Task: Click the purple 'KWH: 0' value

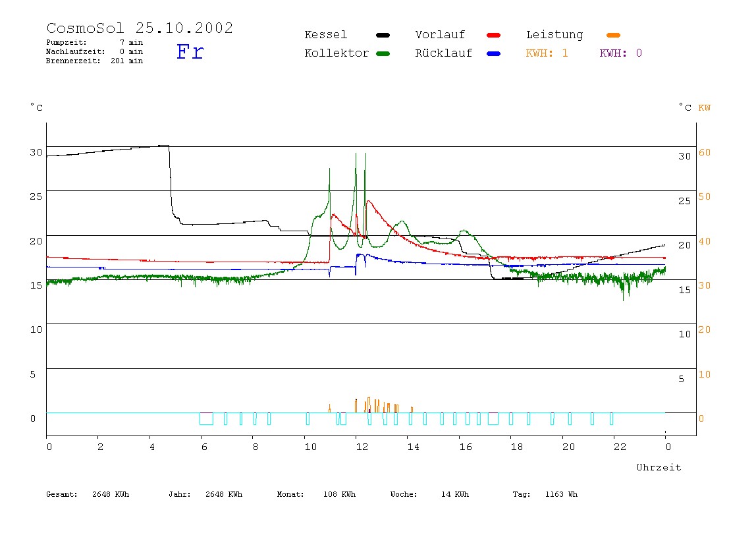Action: [620, 53]
